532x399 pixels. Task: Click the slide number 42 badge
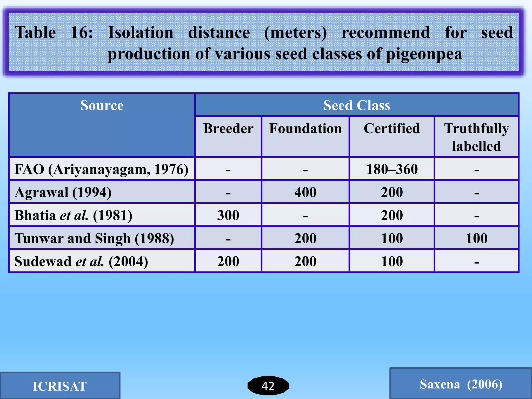pos(268,386)
